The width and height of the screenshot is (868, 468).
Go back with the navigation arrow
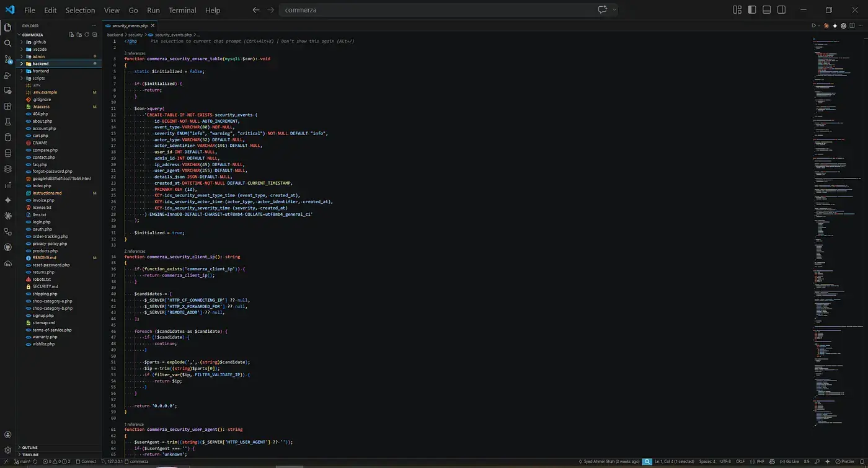256,10
